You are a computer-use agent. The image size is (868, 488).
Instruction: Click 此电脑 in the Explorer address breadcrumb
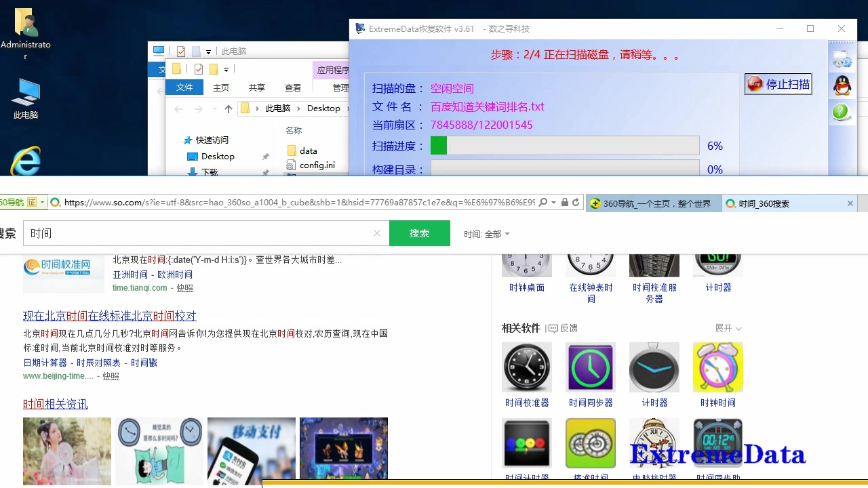(x=278, y=108)
